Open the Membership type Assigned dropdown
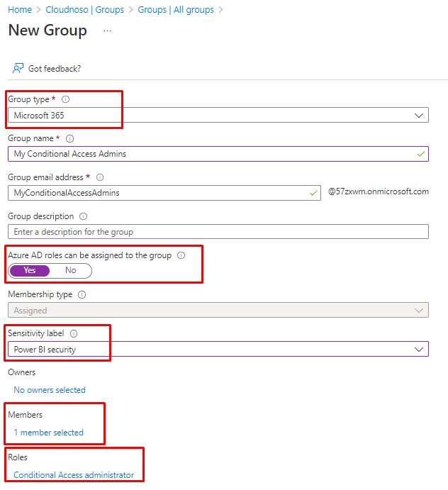Image resolution: width=448 pixels, height=490 pixels. tap(218, 310)
